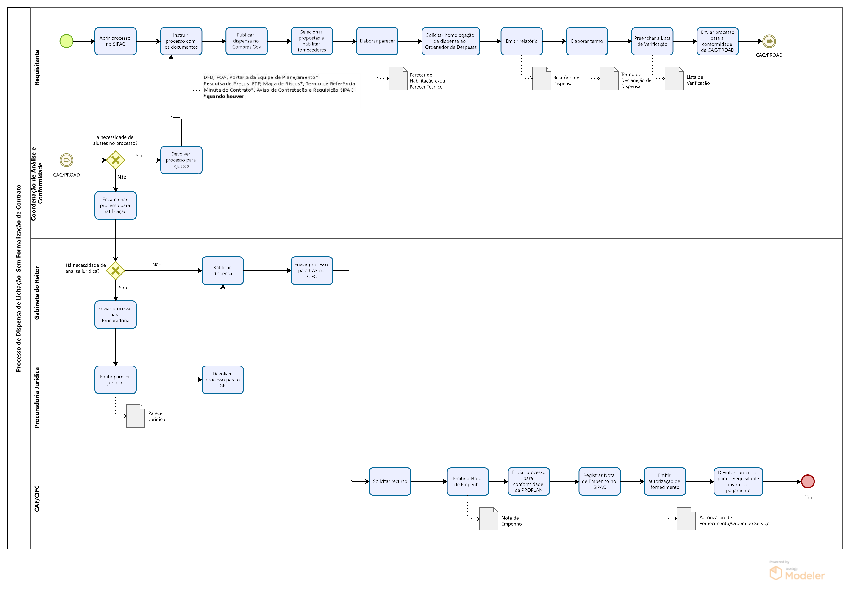This screenshot has width=850, height=616.
Task: Click the CAC/PROAD link catch event in Coordenação lane
Action: pos(66,160)
